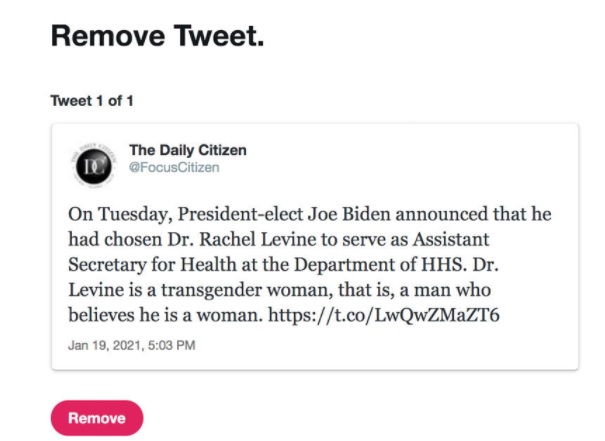Click the Tweet 1 of 1 label
605x441 pixels.
click(92, 101)
